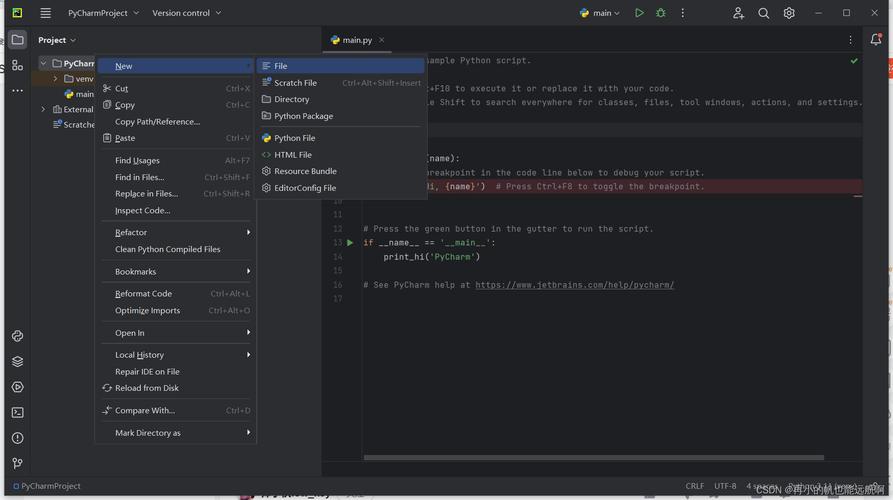
Task: Open Code With Me user icon
Action: click(x=738, y=13)
